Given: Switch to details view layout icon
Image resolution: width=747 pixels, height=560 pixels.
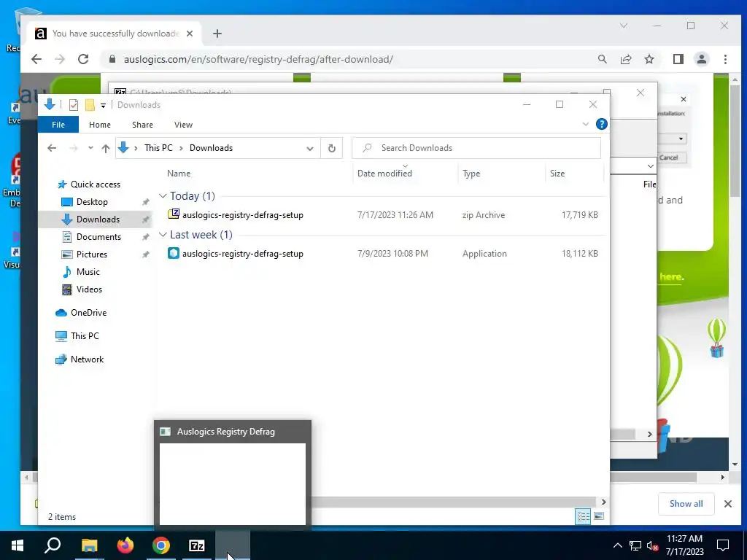Looking at the screenshot, I should 583,516.
